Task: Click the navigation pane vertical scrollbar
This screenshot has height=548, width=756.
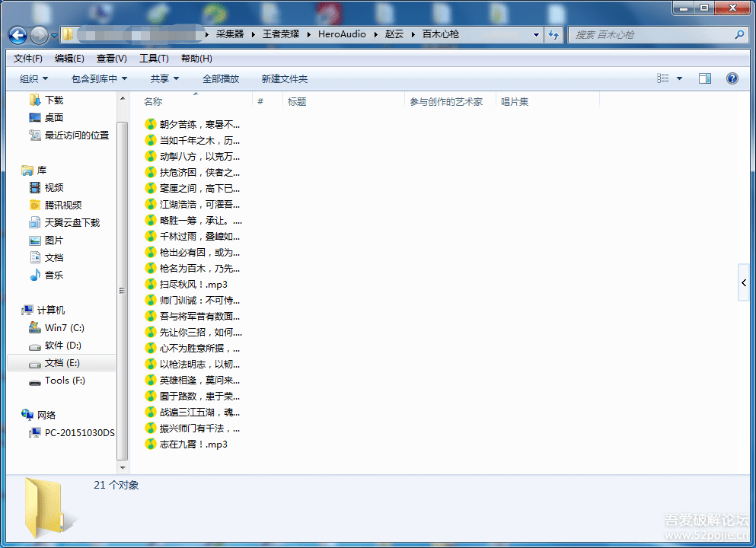Action: pos(122,290)
